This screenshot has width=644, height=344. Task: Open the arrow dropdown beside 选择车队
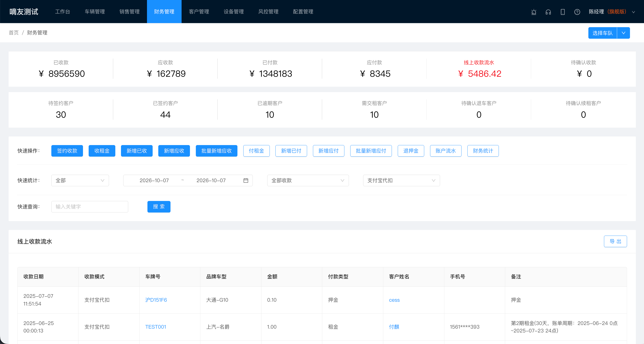(x=623, y=33)
